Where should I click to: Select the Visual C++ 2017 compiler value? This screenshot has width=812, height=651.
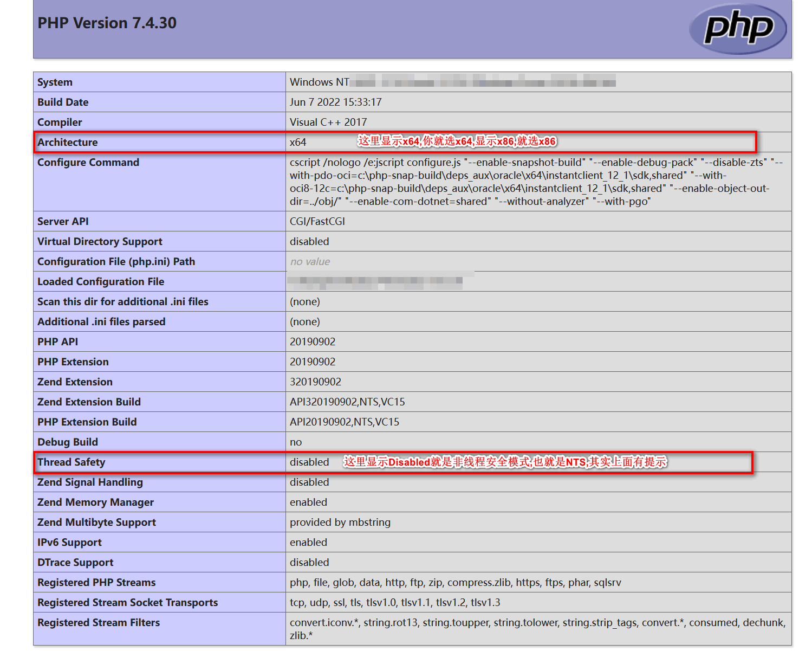point(328,122)
